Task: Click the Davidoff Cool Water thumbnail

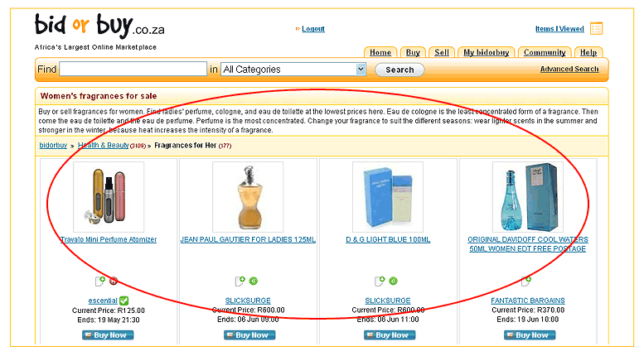Action: (x=528, y=197)
